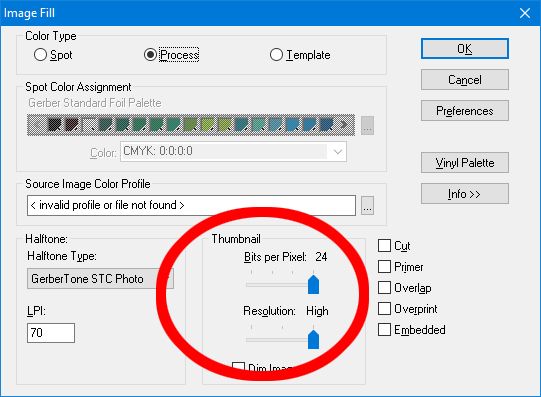Browse for source image color profile file
Image resolution: width=541 pixels, height=397 pixels.
[x=367, y=206]
